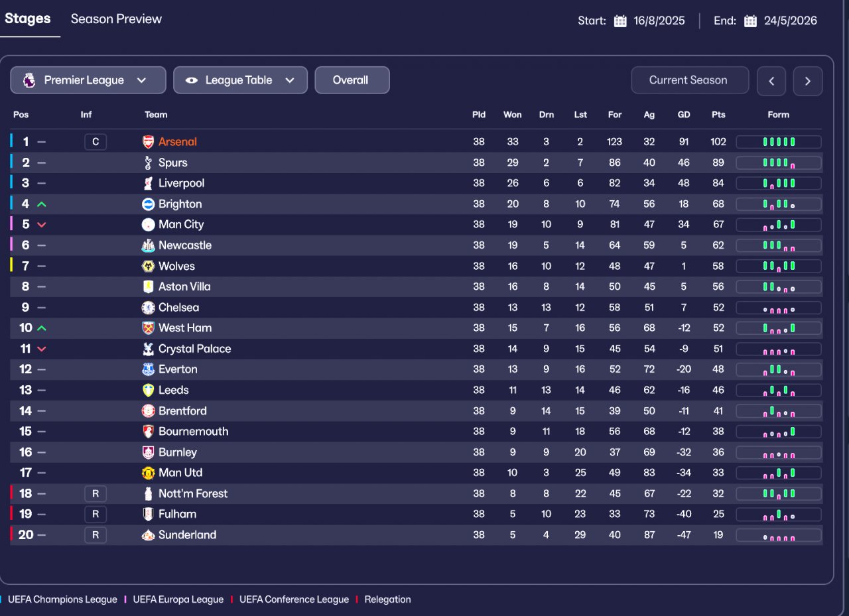The height and width of the screenshot is (616, 849).
Task: Open the Liverpool team link
Action: coord(181,183)
